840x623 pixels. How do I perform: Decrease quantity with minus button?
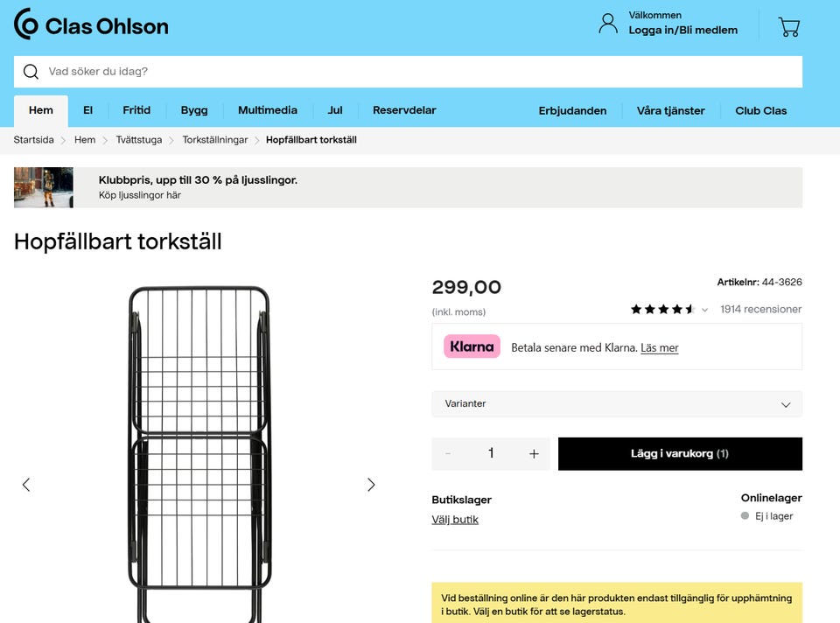[449, 454]
